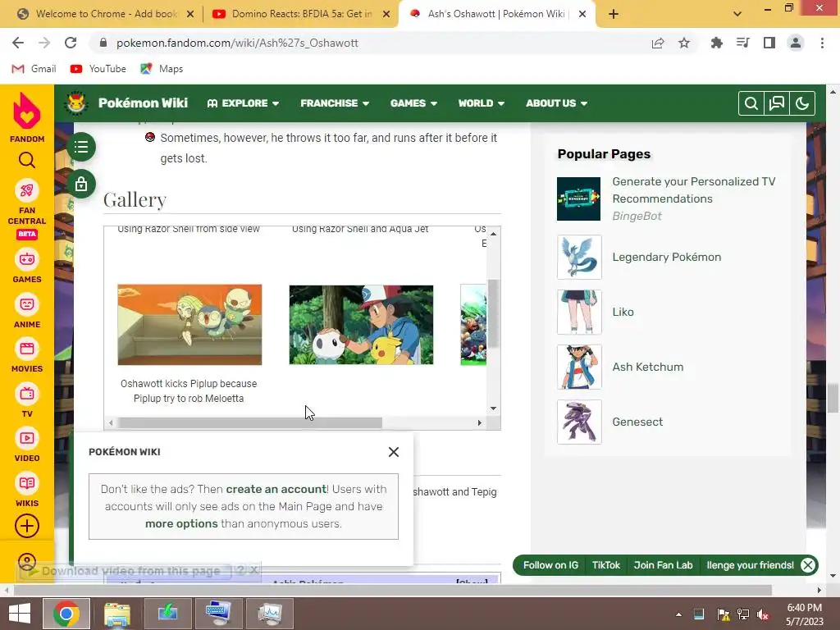Share this page via the address bar icon
Viewport: 840px width, 630px height.
658,43
